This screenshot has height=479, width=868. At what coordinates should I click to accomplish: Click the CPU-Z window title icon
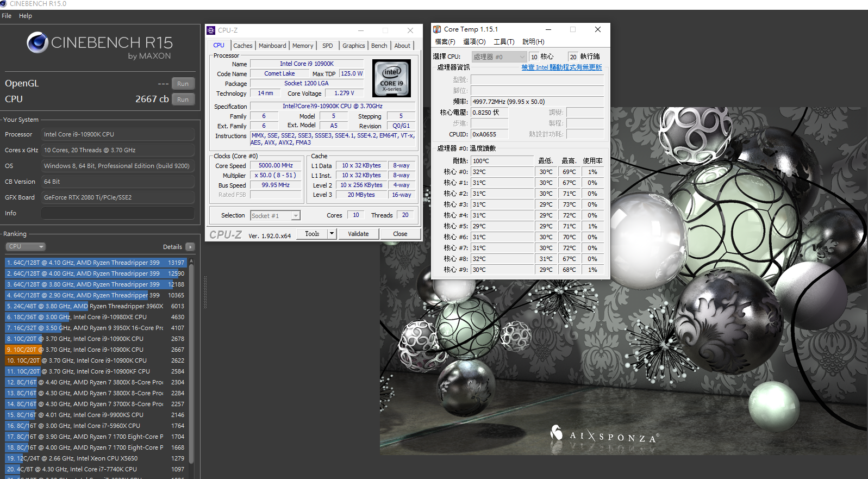(x=211, y=30)
